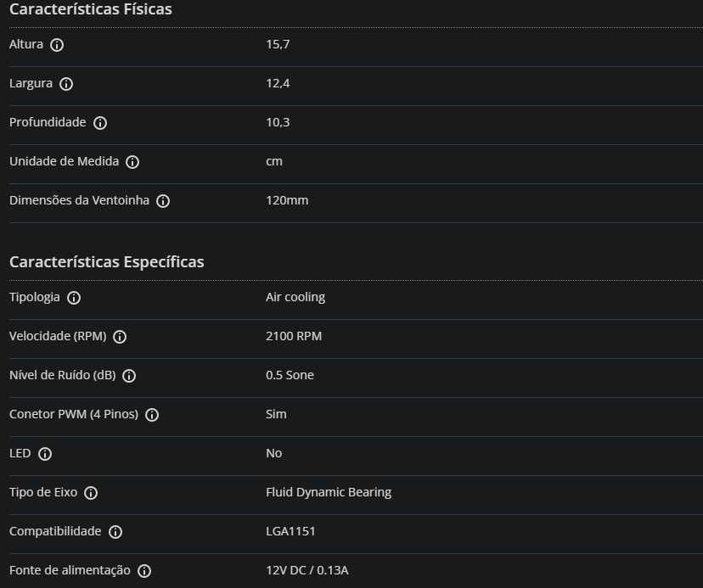Click the Características Específicas heading
The width and height of the screenshot is (703, 588).
(107, 261)
